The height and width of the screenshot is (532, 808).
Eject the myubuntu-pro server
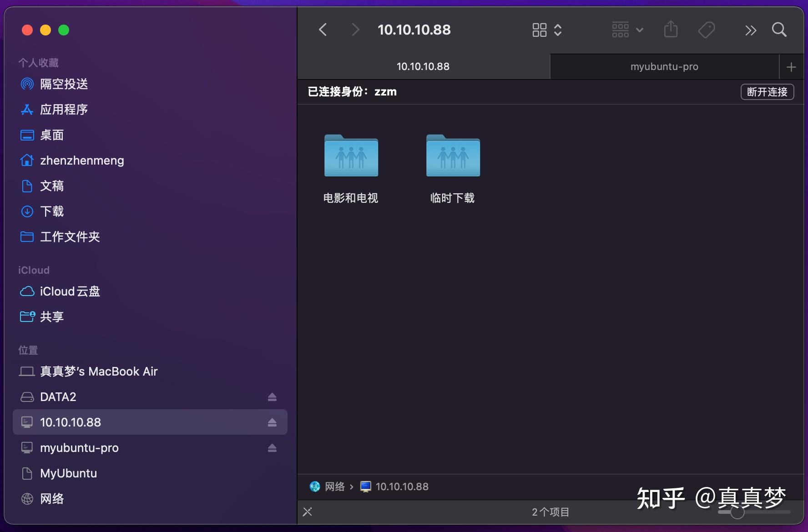(272, 448)
